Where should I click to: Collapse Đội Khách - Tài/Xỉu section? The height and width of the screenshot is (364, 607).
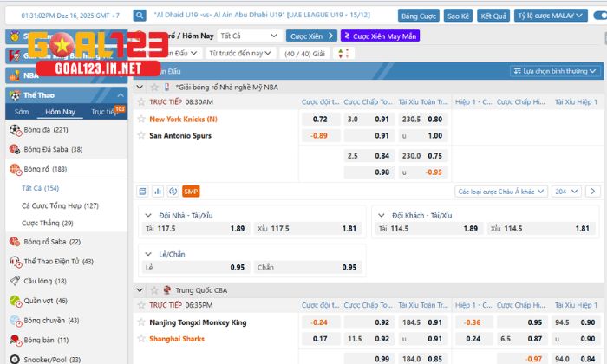[x=381, y=216]
